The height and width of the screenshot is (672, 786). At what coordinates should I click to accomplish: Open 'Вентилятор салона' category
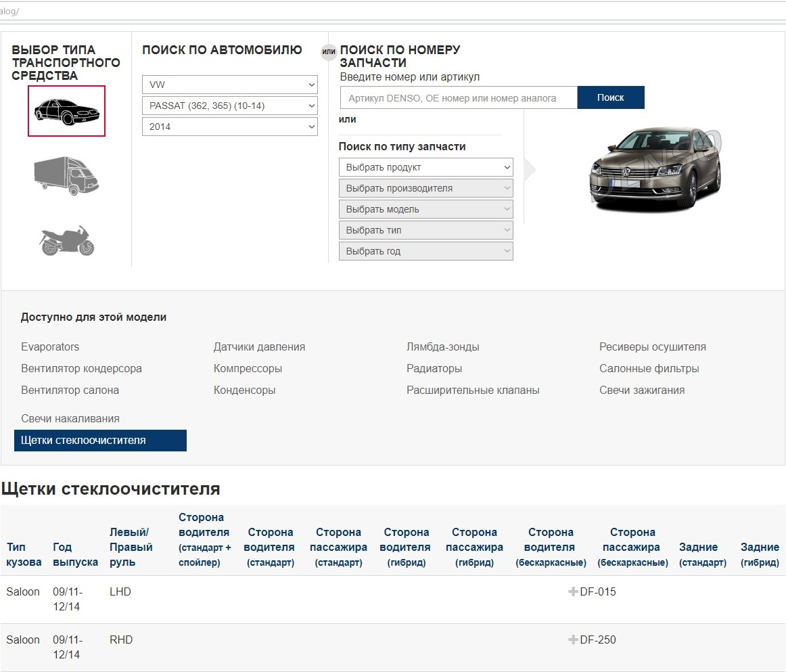point(70,390)
